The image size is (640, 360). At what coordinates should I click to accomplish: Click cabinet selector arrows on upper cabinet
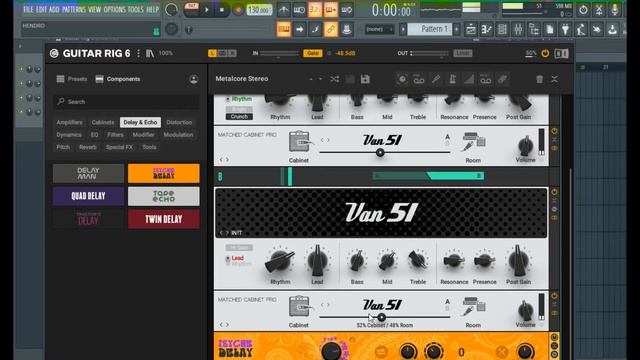point(325,140)
